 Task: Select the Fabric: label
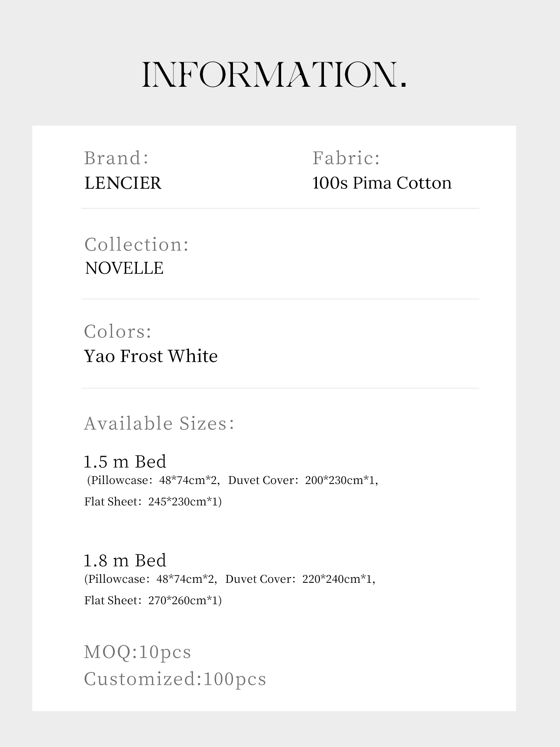pos(346,158)
